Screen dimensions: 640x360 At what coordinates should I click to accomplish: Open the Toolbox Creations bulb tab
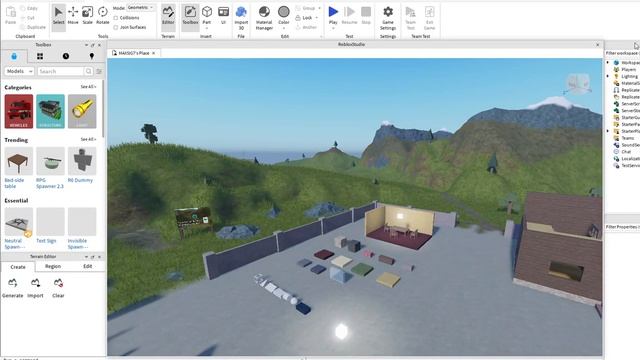[x=92, y=56]
